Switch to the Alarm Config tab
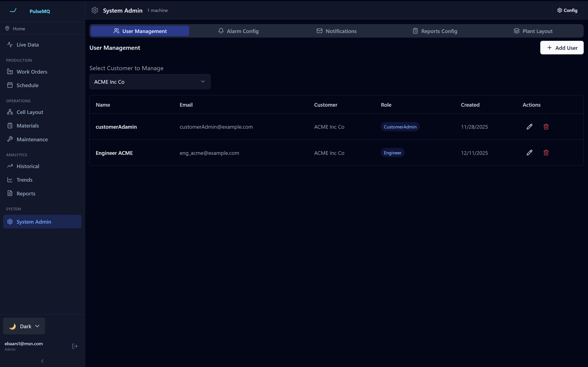This screenshot has width=588, height=367. tap(238, 31)
